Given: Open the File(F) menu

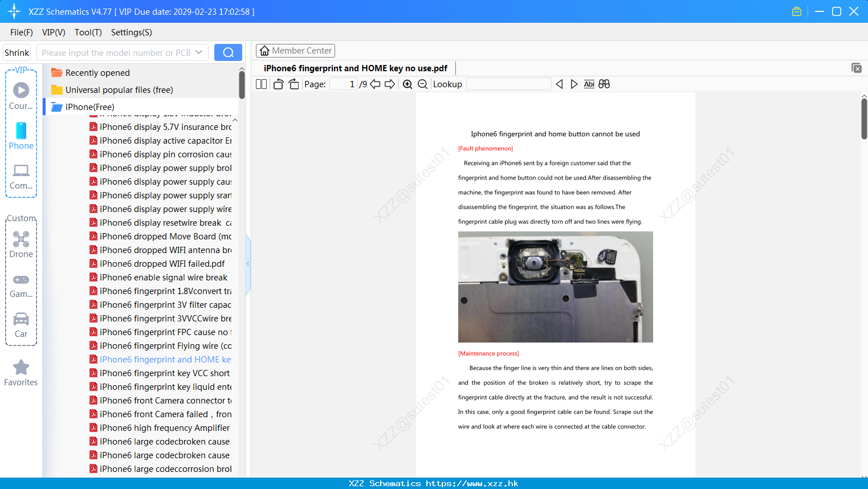Looking at the screenshot, I should click(x=22, y=32).
